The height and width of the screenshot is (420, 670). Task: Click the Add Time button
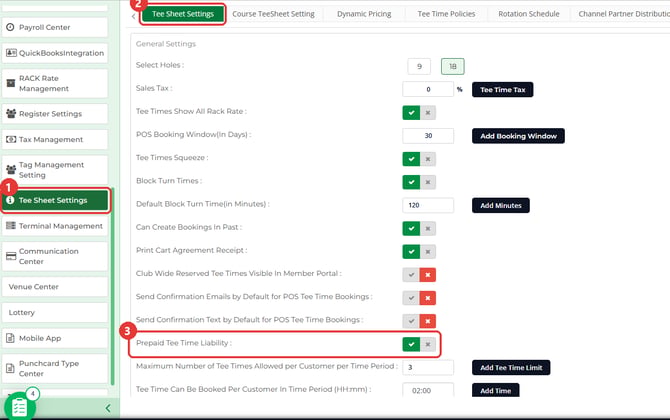tap(496, 390)
